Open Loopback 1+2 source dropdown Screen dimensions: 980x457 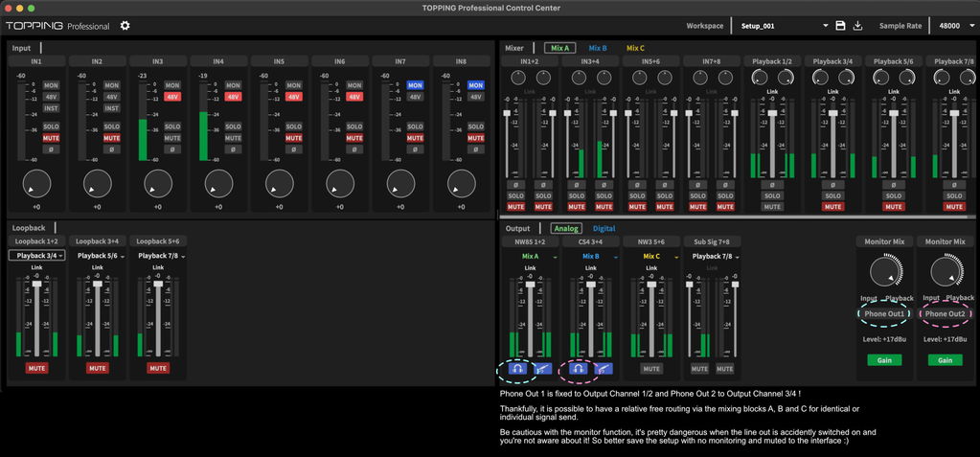click(x=36, y=256)
